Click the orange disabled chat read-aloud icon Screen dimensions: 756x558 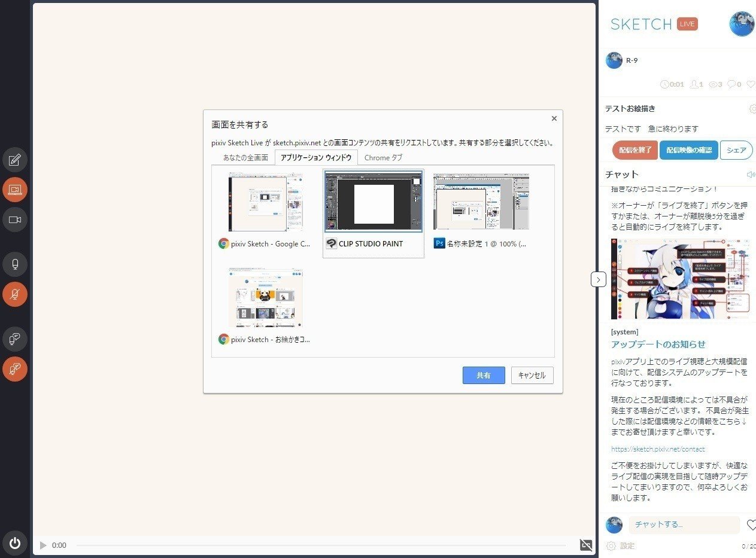point(15,369)
